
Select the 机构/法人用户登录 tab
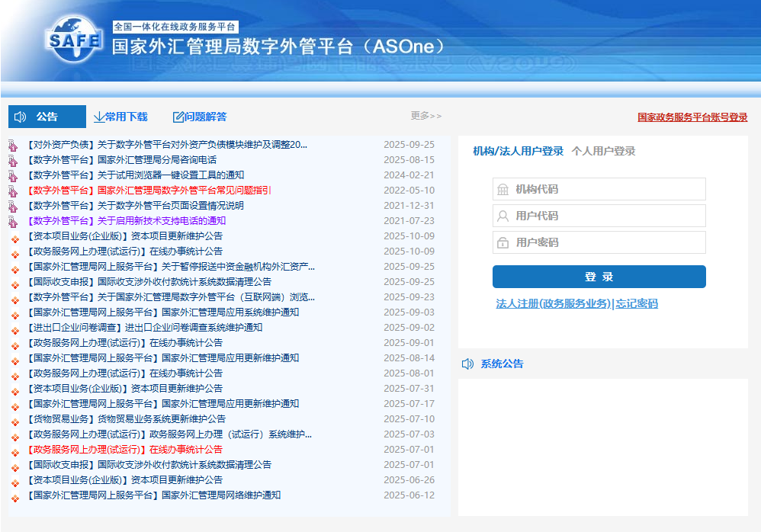[x=518, y=151]
